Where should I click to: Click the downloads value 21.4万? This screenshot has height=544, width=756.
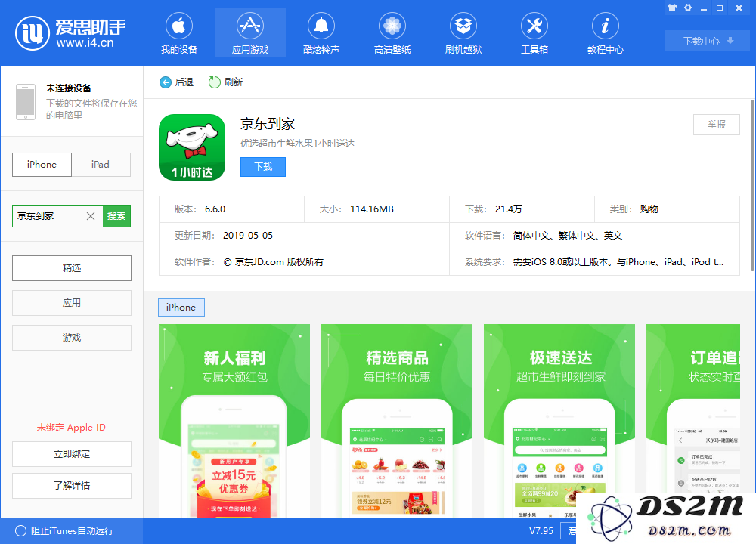(509, 209)
